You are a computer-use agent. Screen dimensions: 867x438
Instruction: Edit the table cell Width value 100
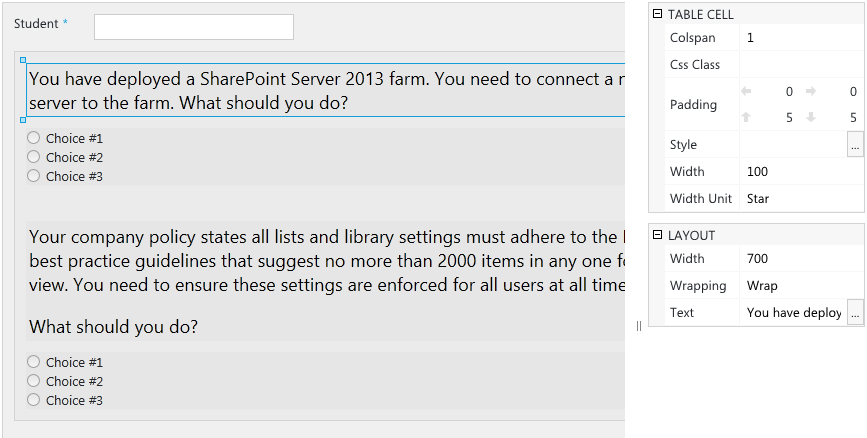802,171
